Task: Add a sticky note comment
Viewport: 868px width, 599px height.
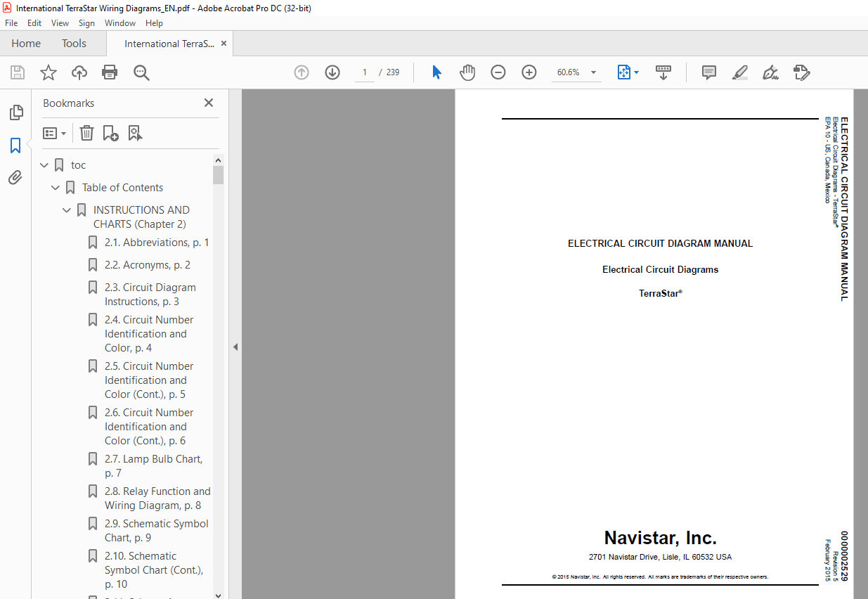Action: 708,72
